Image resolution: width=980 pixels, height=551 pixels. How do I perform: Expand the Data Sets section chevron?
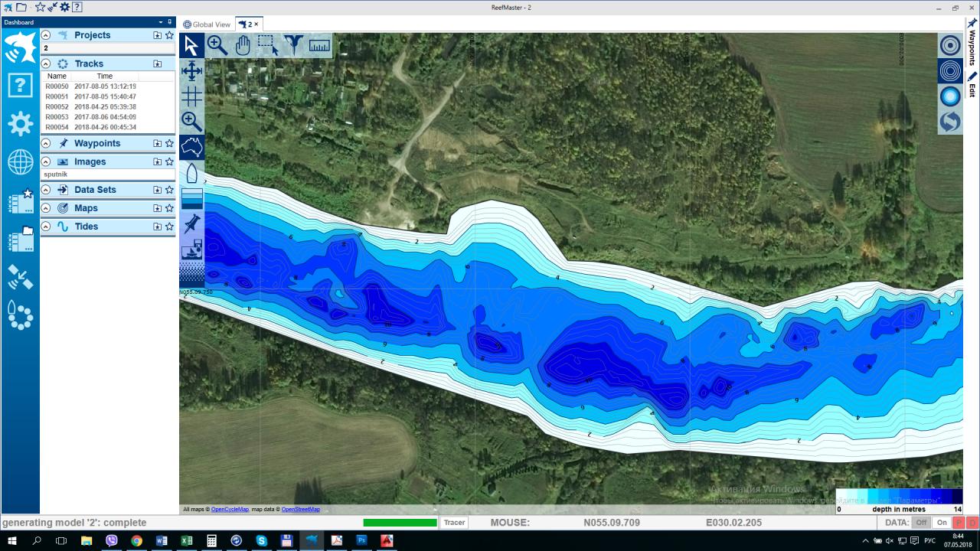point(46,190)
